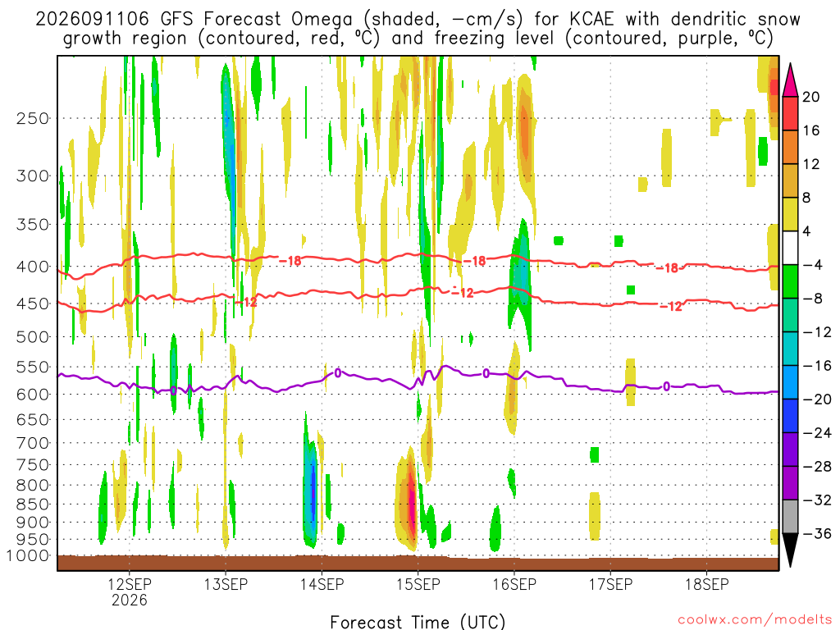Click the 12SEP 2026 date label
Viewport: 840px width, 630px height.
(x=129, y=592)
